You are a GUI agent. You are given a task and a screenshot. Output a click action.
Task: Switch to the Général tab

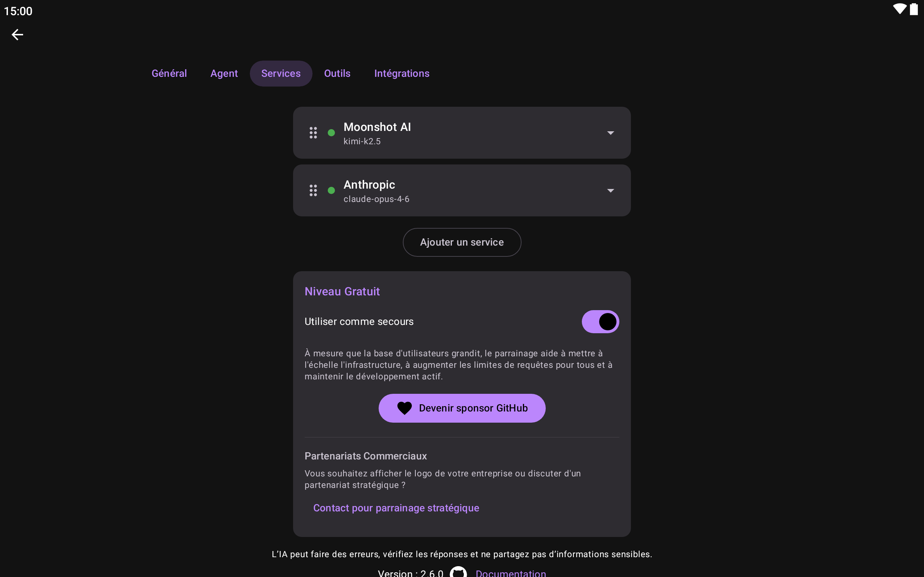tap(169, 73)
